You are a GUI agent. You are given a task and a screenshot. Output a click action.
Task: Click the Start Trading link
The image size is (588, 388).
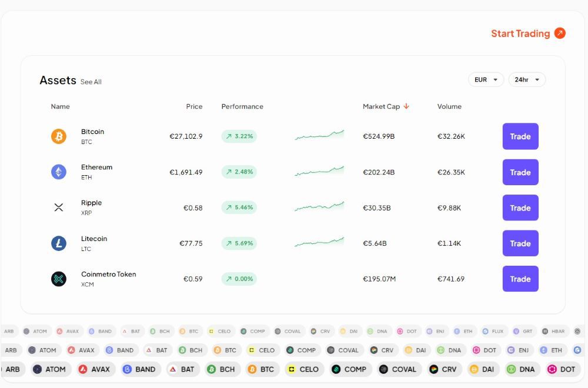click(x=528, y=34)
